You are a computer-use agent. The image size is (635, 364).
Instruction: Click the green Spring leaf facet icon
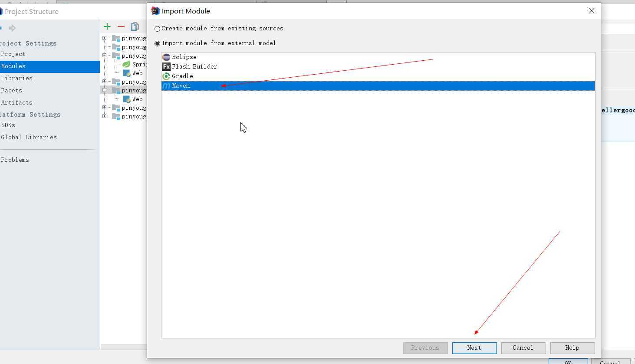[126, 64]
